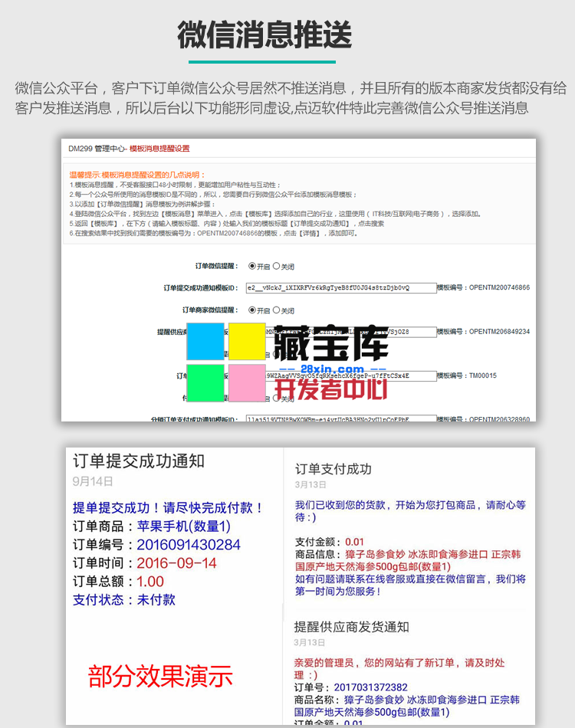Image resolution: width=575 pixels, height=728 pixels.
Task: Click the DM299 管理中心 title text
Action: 96,149
